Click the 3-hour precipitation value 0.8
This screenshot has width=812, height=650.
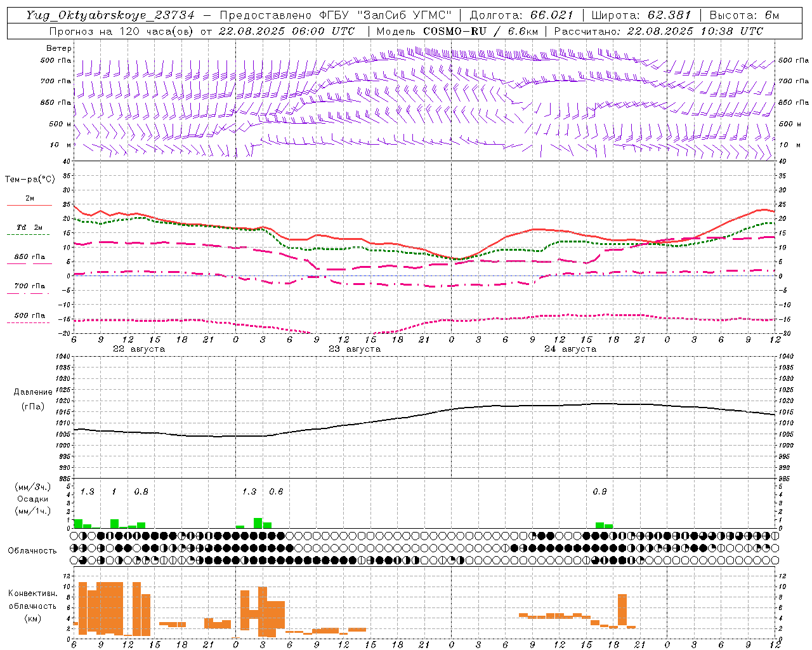pyautogui.click(x=141, y=492)
